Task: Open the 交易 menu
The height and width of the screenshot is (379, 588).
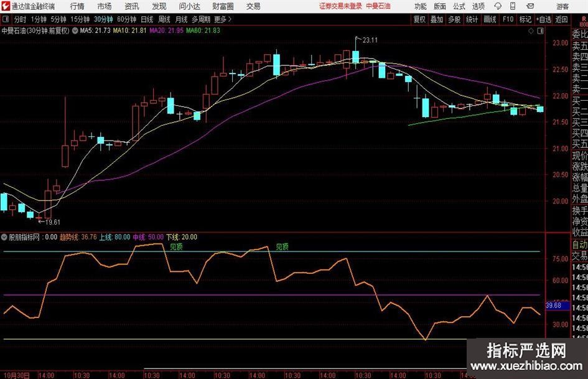Action: [x=253, y=6]
